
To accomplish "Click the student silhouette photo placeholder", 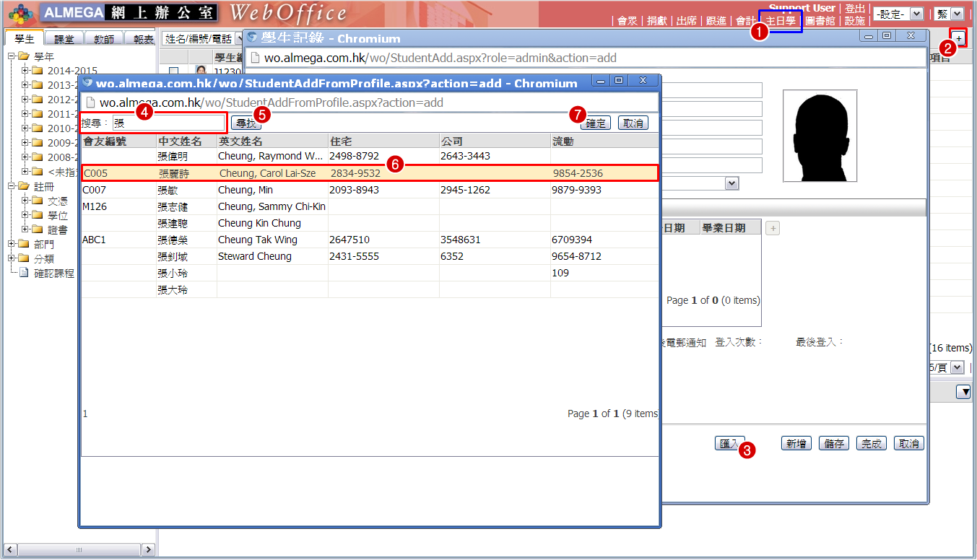I will click(x=820, y=136).
